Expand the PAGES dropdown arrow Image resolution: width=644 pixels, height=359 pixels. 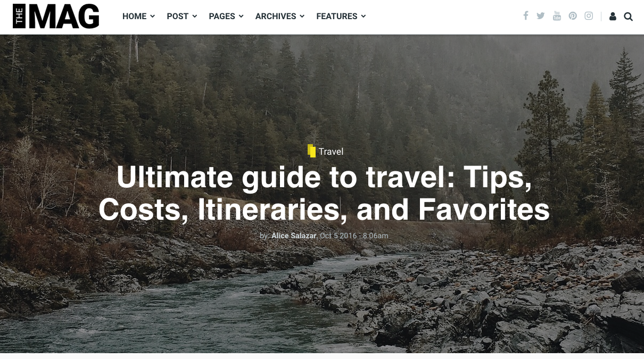click(241, 16)
